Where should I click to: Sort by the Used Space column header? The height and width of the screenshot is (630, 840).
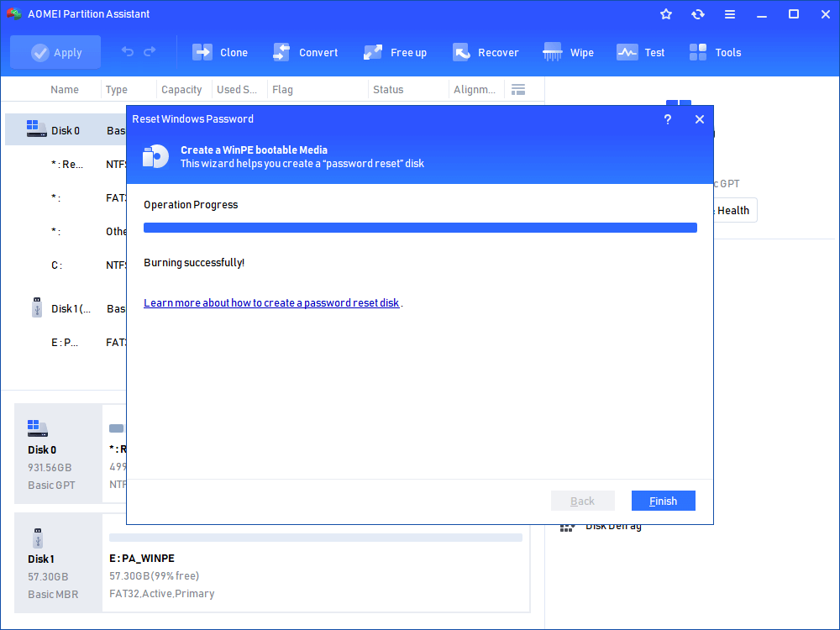click(237, 90)
